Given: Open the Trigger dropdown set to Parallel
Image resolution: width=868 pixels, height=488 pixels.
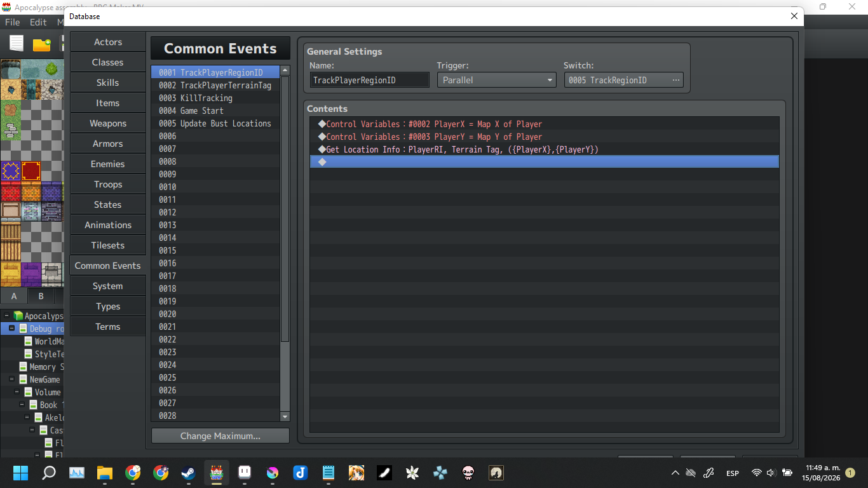Looking at the screenshot, I should (x=496, y=80).
